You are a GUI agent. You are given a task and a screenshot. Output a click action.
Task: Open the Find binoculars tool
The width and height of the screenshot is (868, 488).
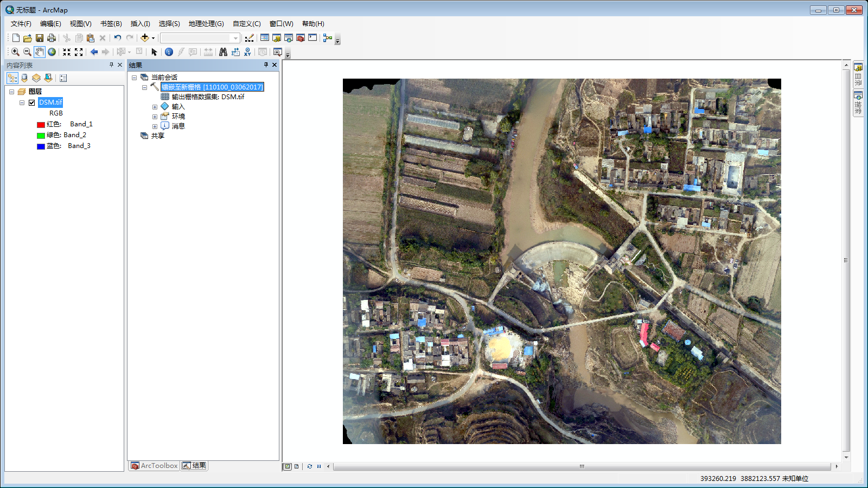pos(223,52)
